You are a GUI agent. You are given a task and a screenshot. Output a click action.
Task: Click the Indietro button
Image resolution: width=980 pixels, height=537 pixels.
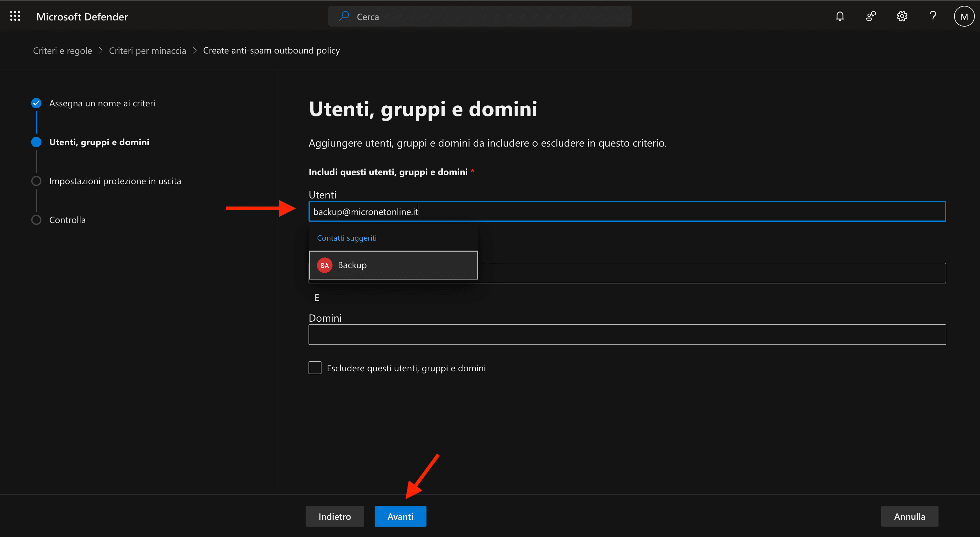pos(334,516)
